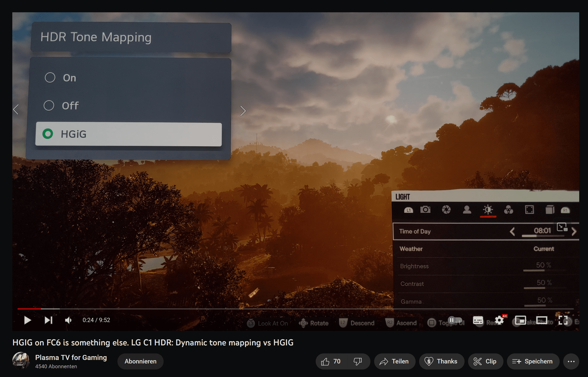
Task: Click the thumbs-up like button
Action: [x=331, y=361]
